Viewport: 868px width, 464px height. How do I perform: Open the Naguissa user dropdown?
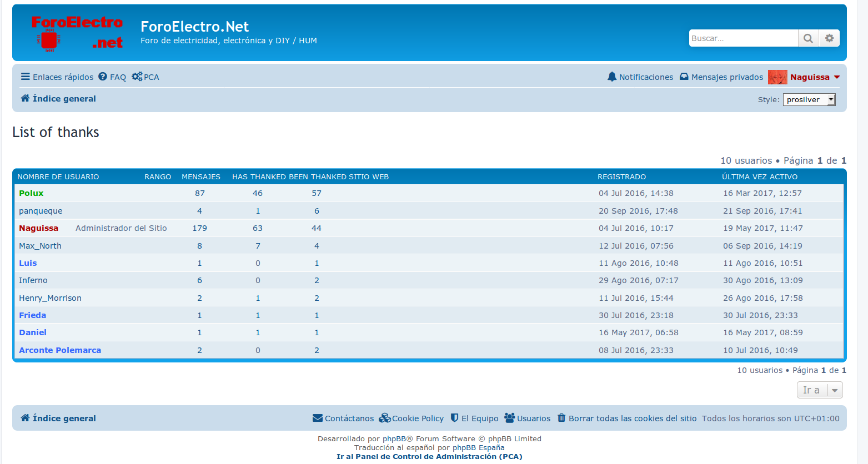tap(815, 77)
